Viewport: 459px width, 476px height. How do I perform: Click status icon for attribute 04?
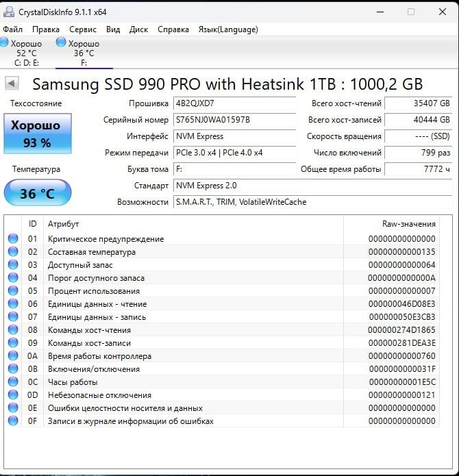click(13, 278)
